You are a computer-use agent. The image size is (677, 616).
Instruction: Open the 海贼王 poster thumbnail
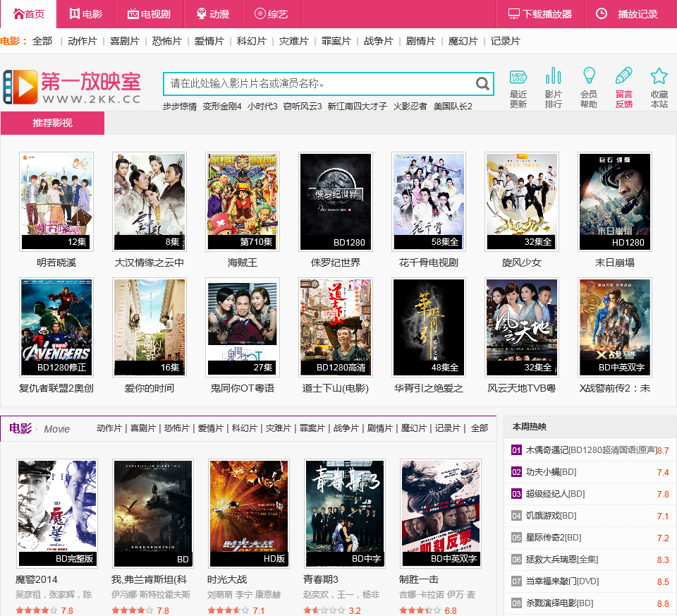click(x=242, y=201)
